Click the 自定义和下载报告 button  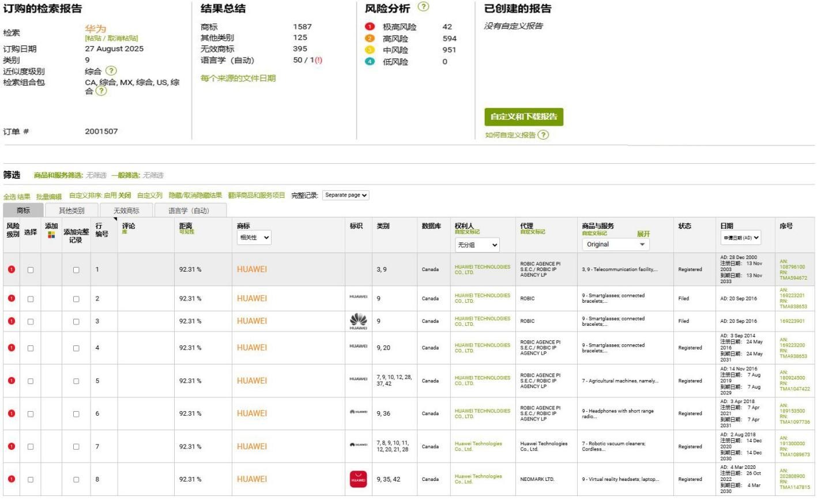(x=524, y=116)
